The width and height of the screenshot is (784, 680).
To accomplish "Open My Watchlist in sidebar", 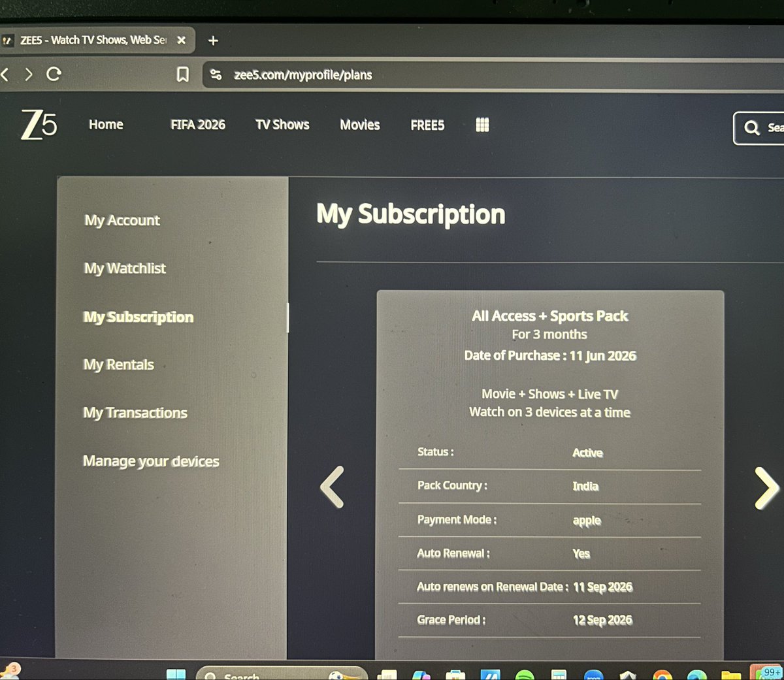I will [x=125, y=268].
